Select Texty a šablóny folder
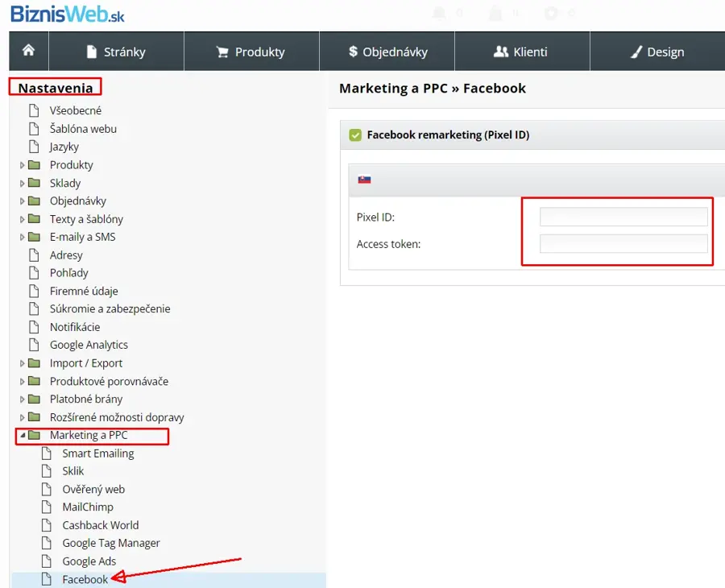This screenshot has width=725, height=588. (86, 219)
